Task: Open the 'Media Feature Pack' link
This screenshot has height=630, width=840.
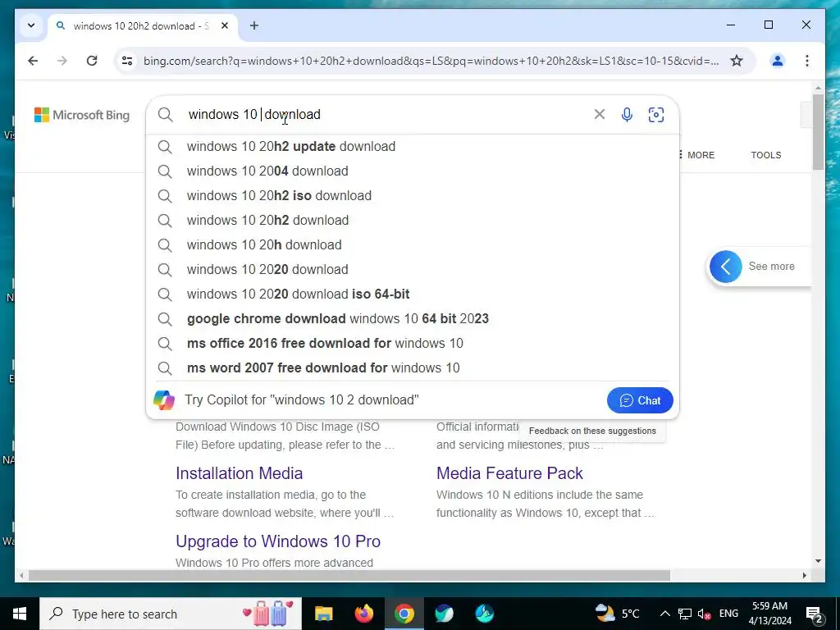Action: pyautogui.click(x=509, y=473)
